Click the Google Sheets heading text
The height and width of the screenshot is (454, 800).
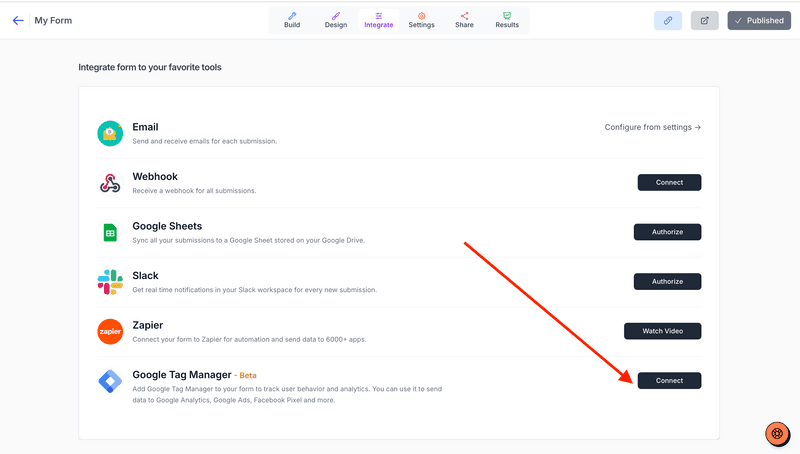167,226
